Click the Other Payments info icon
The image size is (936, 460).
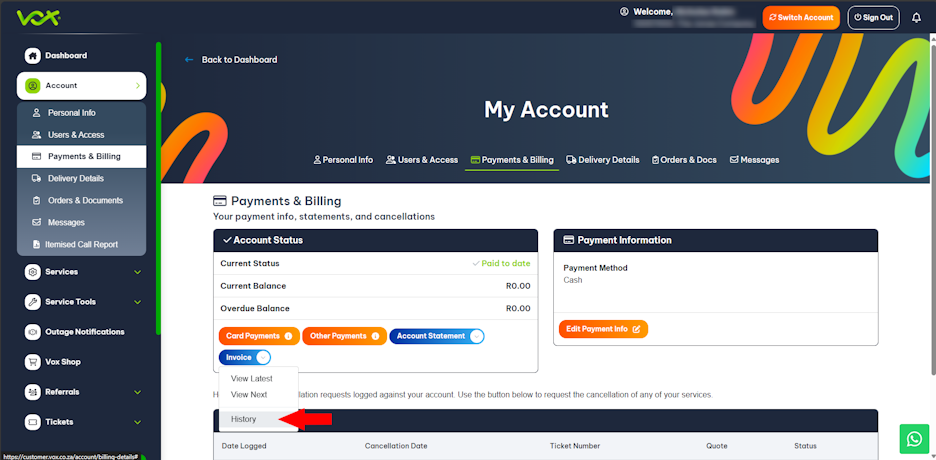point(376,336)
